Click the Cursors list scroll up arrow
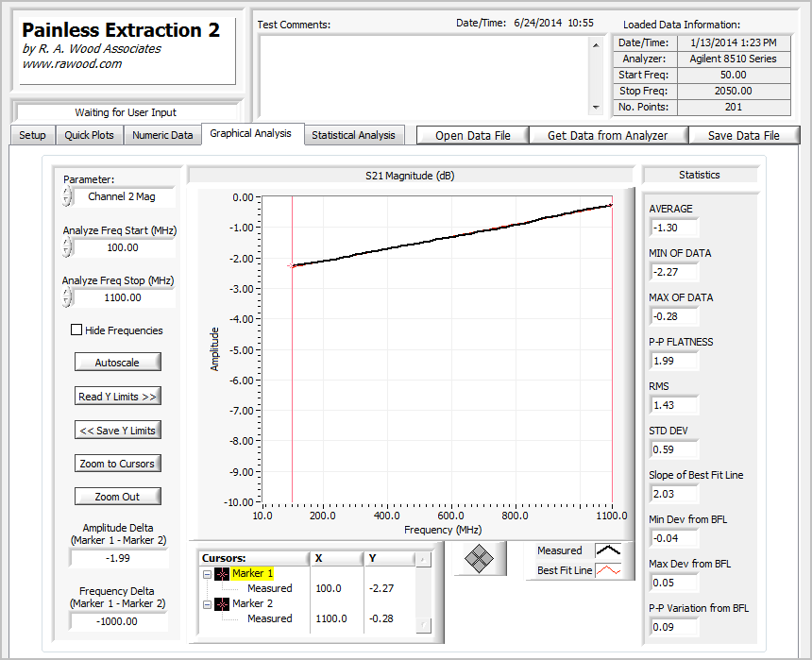812x660 pixels. 423,560
